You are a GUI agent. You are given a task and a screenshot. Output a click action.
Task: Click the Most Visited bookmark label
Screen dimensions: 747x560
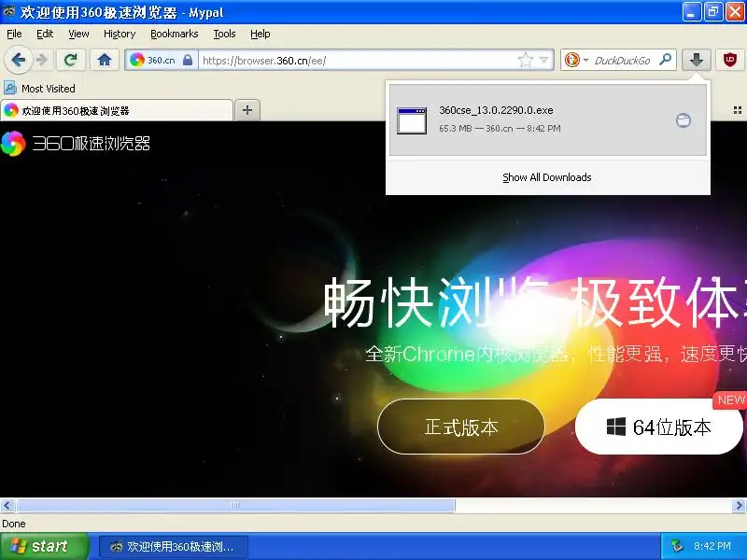tap(49, 89)
